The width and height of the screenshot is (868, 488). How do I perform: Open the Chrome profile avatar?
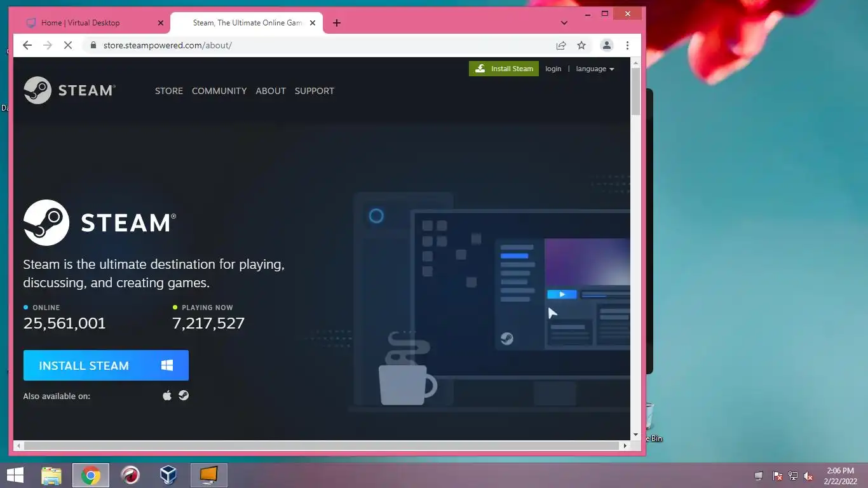607,45
